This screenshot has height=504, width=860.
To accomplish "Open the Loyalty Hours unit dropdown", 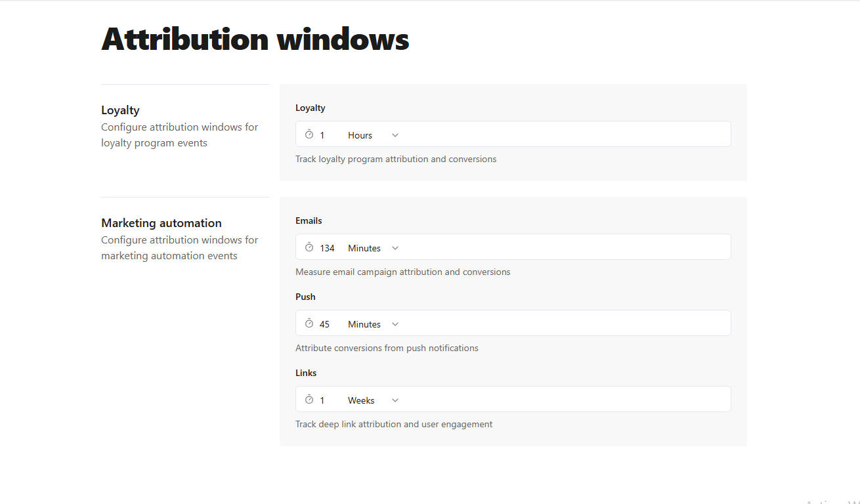I will tap(371, 135).
